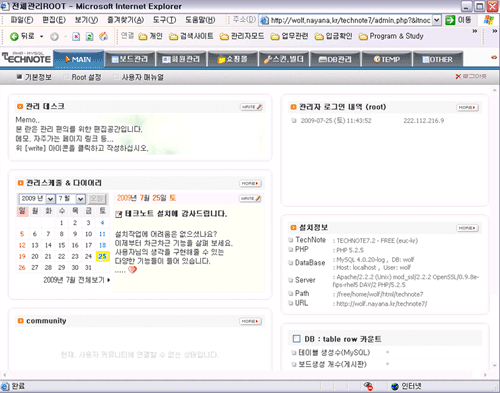Click the vertical scrollbar down arrow
The width and height of the screenshot is (500, 393).
(x=494, y=366)
